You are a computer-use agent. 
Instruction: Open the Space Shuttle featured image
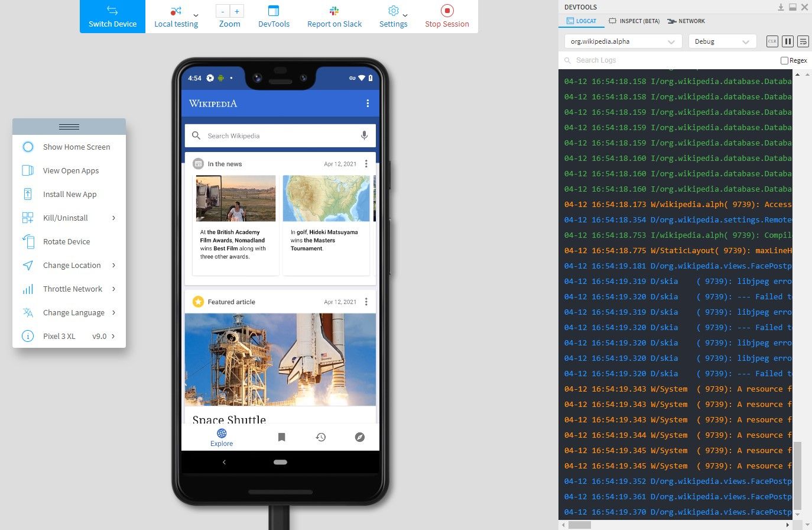coord(280,360)
